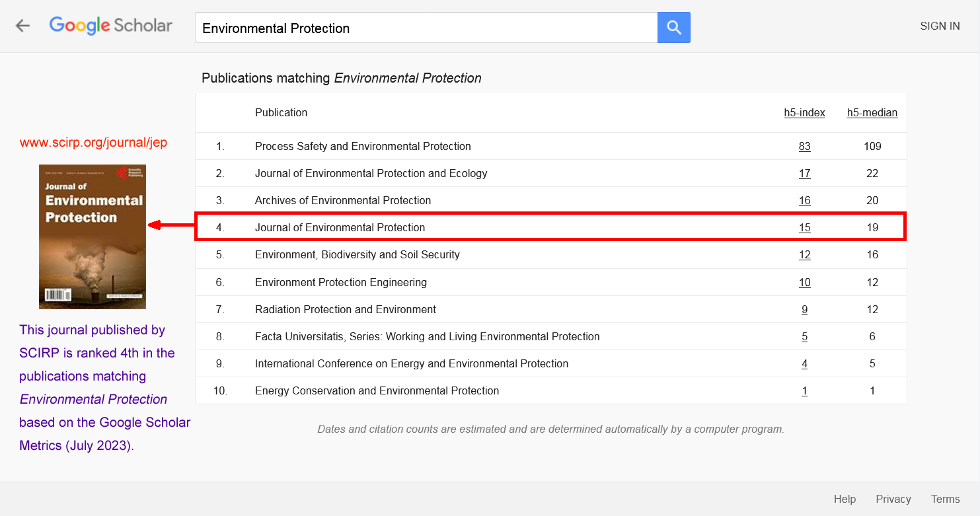The width and height of the screenshot is (980, 516).
Task: Open the Help footer link
Action: (844, 499)
